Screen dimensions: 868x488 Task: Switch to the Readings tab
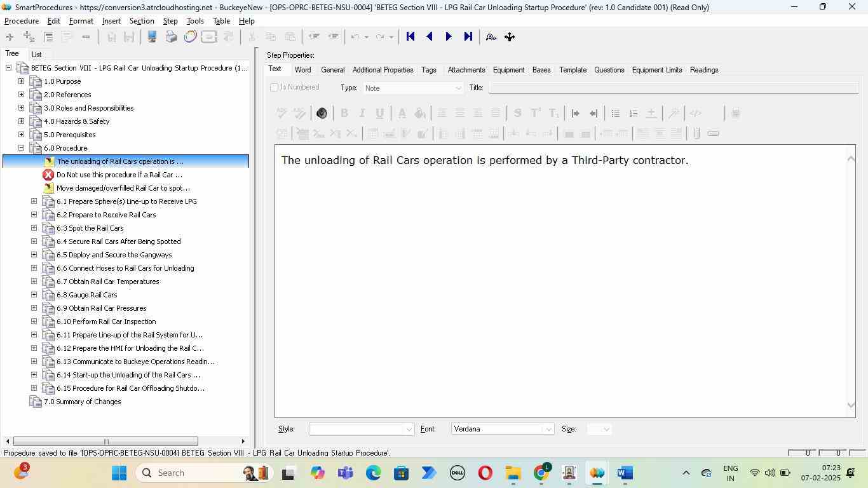(704, 70)
